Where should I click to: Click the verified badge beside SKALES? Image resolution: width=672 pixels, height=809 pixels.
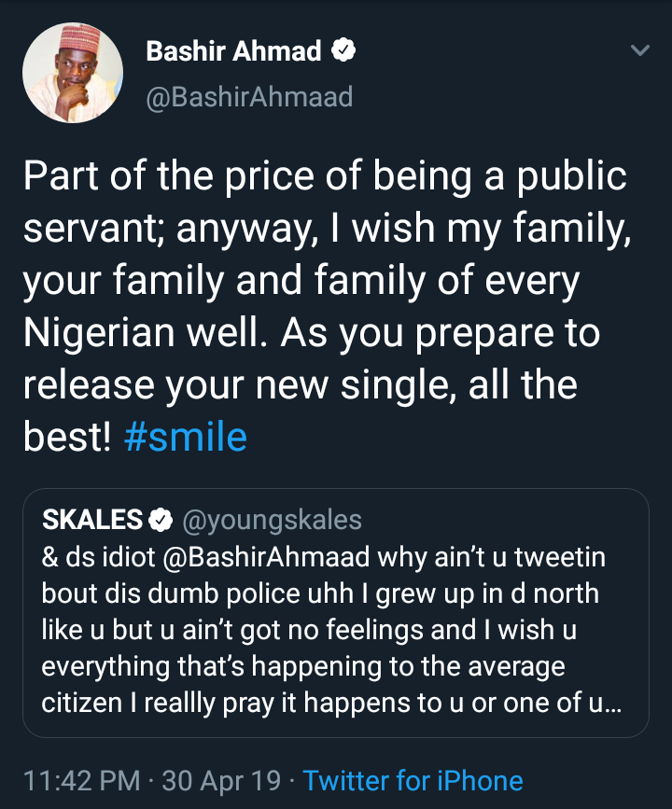pyautogui.click(x=161, y=520)
